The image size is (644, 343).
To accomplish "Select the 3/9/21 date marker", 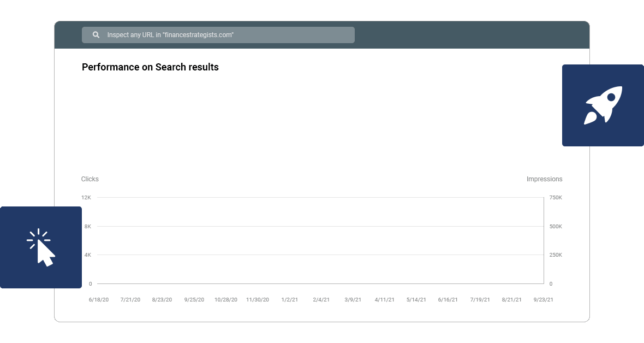I will (353, 300).
